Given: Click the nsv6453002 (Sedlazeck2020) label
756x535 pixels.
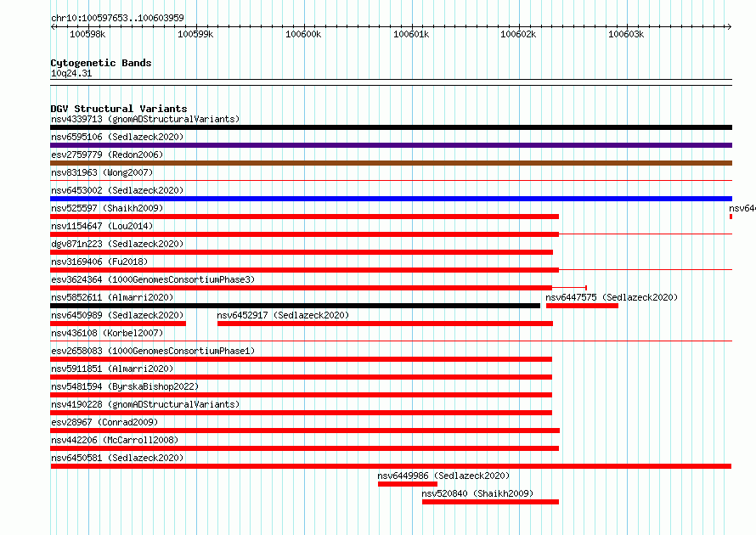Looking at the screenshot, I should 117,190.
